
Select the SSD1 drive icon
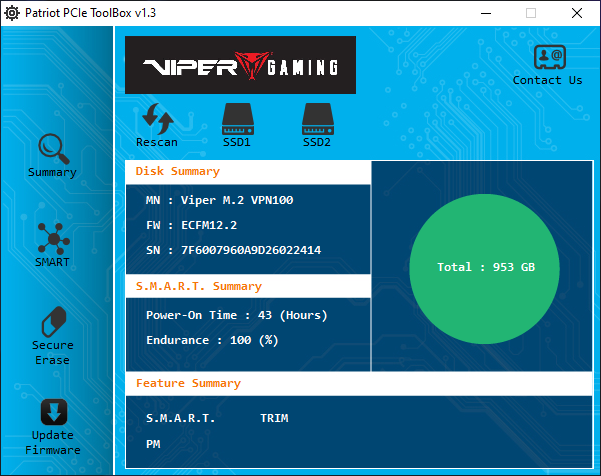[x=236, y=118]
